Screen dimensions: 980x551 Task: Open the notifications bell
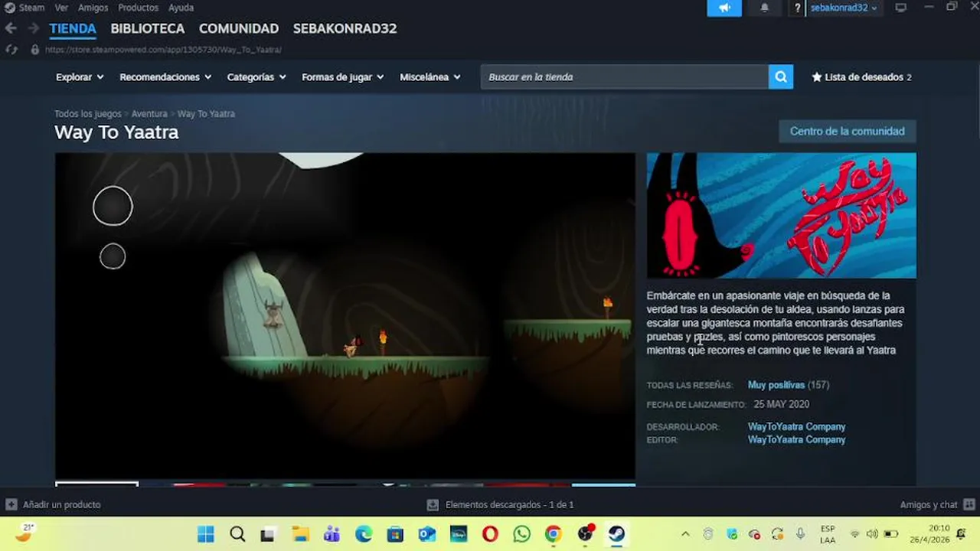pos(764,8)
